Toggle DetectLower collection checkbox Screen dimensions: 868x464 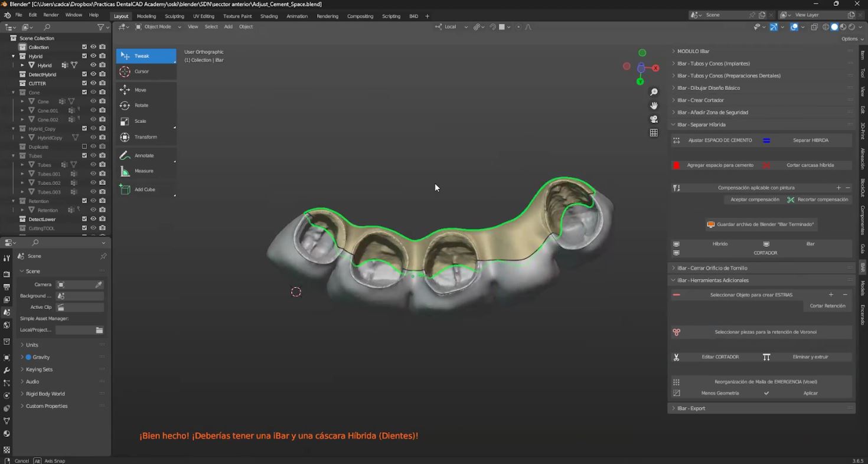(84, 219)
